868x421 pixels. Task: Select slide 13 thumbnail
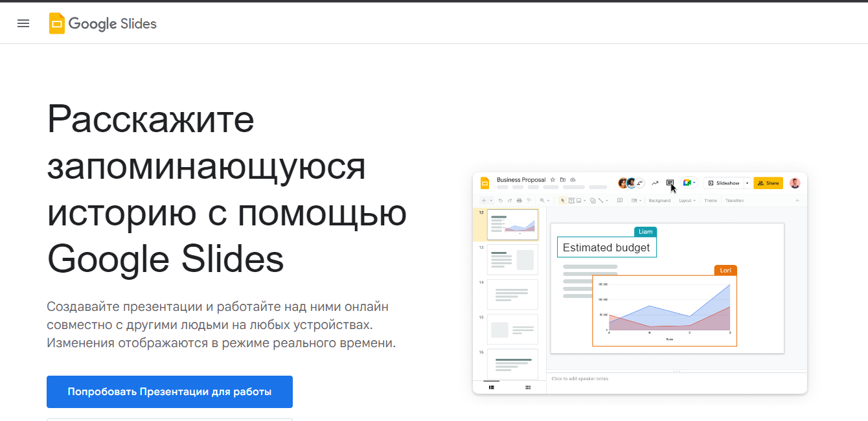(512, 260)
